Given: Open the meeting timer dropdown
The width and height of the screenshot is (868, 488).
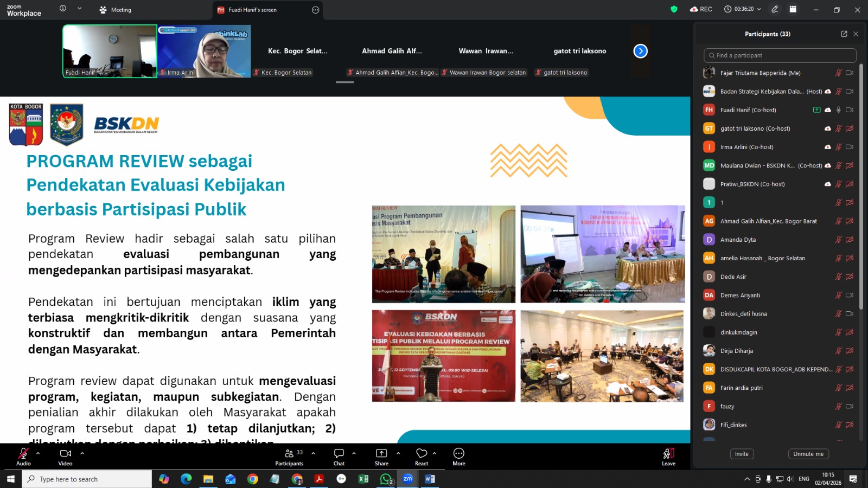Looking at the screenshot, I should 759,9.
